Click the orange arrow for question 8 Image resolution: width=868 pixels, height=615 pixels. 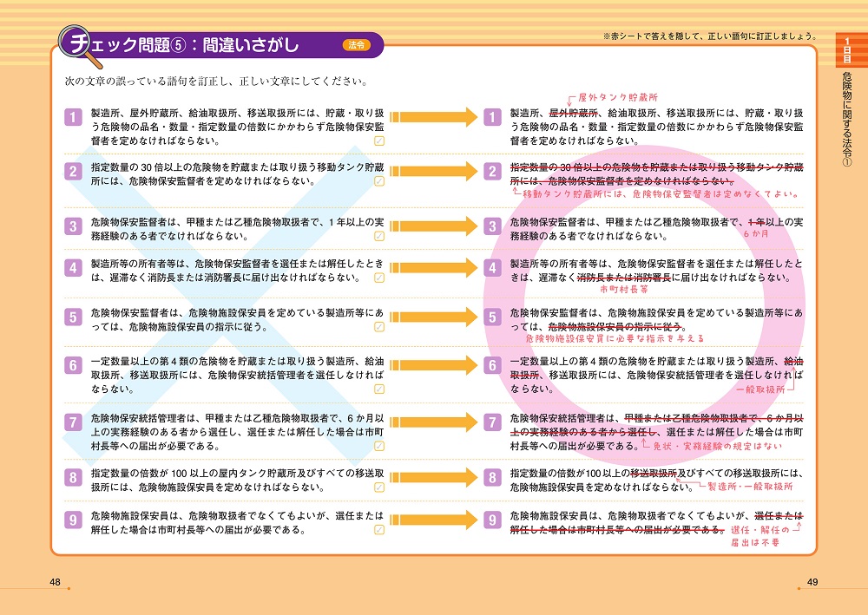tap(433, 477)
